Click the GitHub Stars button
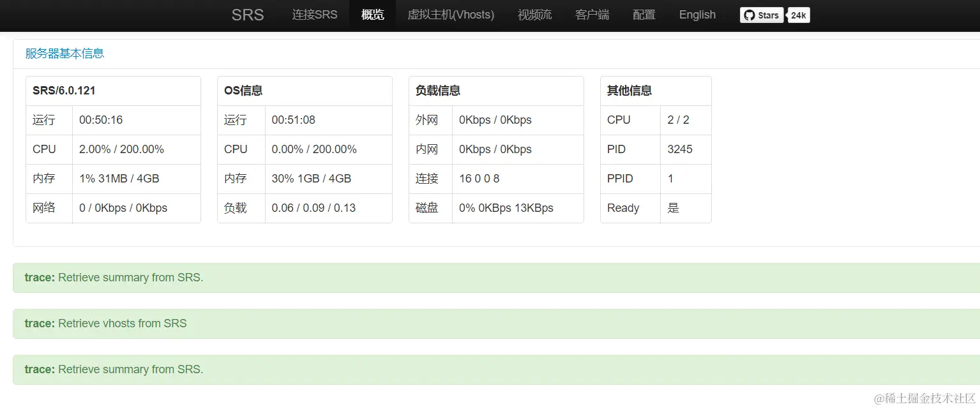 [762, 15]
